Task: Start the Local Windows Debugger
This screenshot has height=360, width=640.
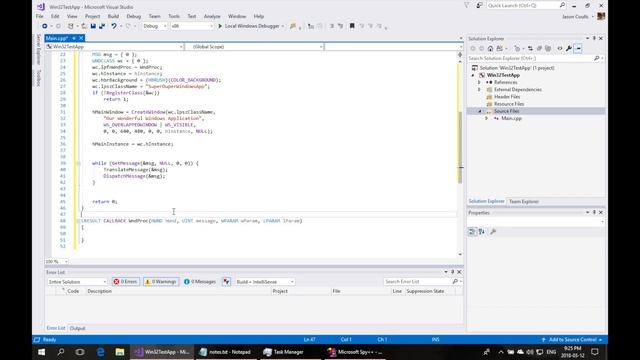Action: 251,26
